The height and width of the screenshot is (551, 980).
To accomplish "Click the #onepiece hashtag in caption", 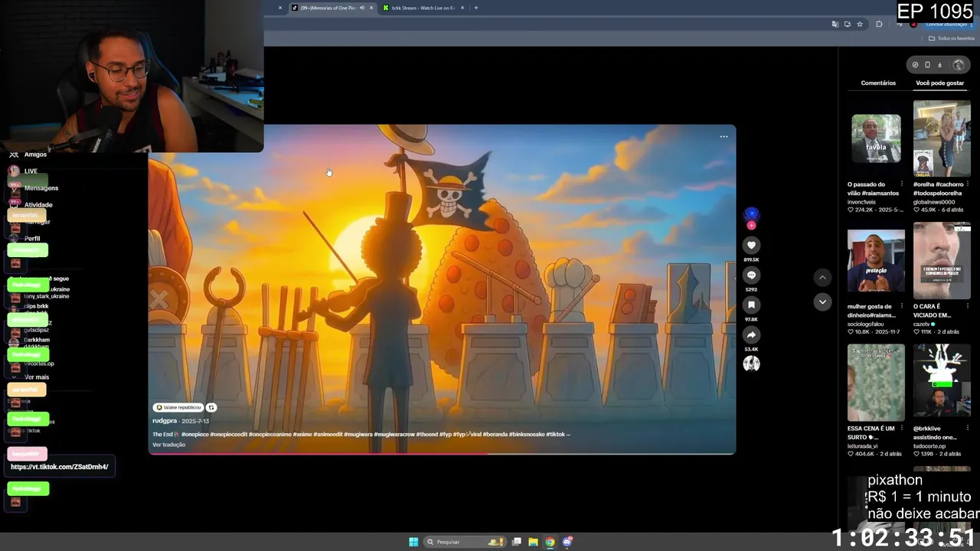I will pyautogui.click(x=194, y=434).
